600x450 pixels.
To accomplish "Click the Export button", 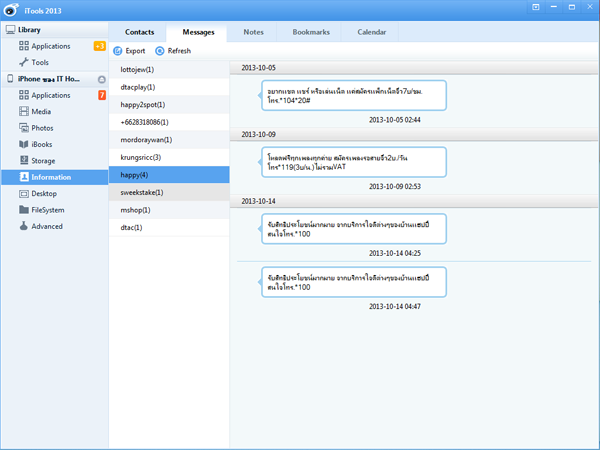I will point(129,51).
